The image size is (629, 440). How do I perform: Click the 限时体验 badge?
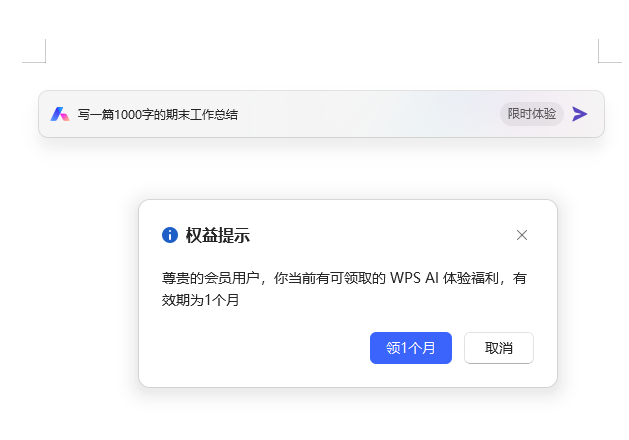pyautogui.click(x=531, y=114)
